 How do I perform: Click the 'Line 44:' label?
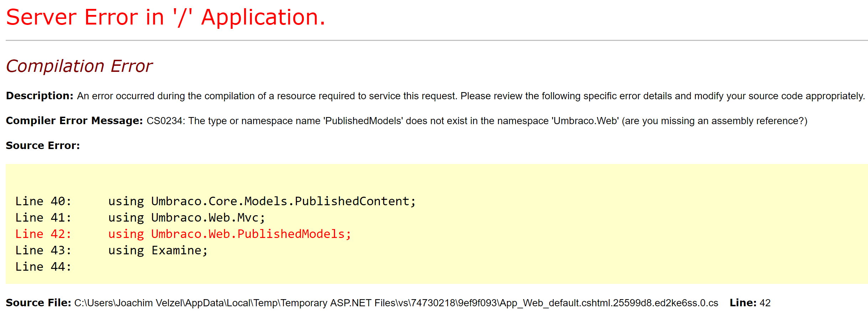click(43, 267)
